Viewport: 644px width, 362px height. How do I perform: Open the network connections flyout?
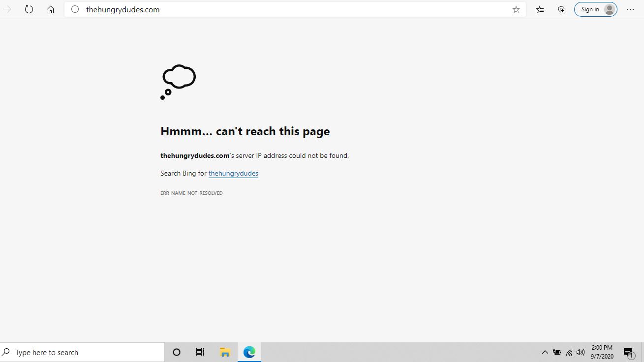[x=569, y=352]
